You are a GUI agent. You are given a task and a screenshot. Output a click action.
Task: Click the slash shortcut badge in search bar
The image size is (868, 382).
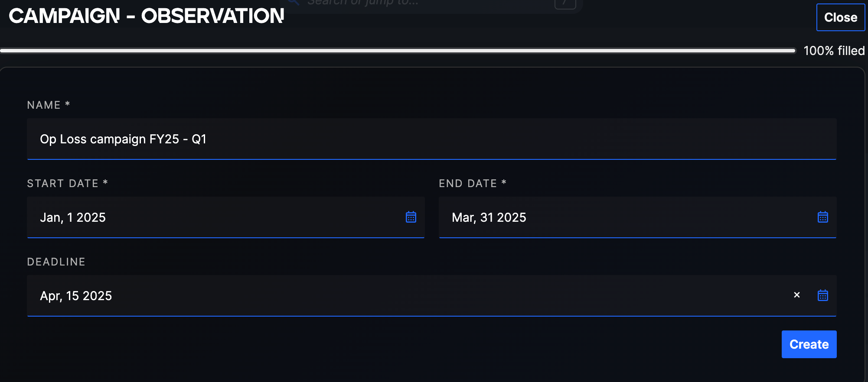[565, 3]
